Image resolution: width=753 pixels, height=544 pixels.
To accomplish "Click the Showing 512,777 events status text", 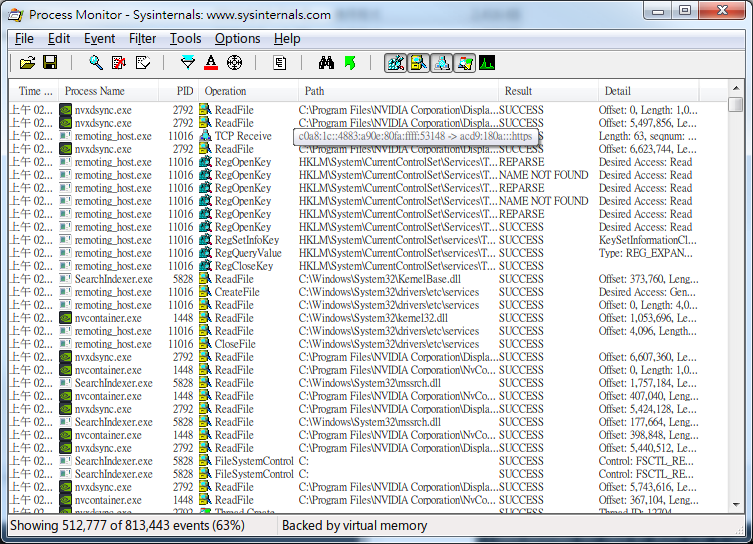I will pos(127,526).
